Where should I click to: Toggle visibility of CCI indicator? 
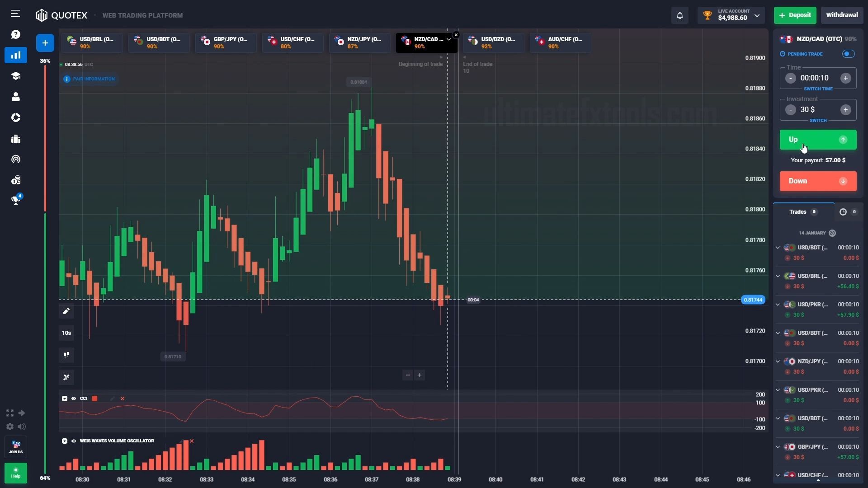coord(74,399)
